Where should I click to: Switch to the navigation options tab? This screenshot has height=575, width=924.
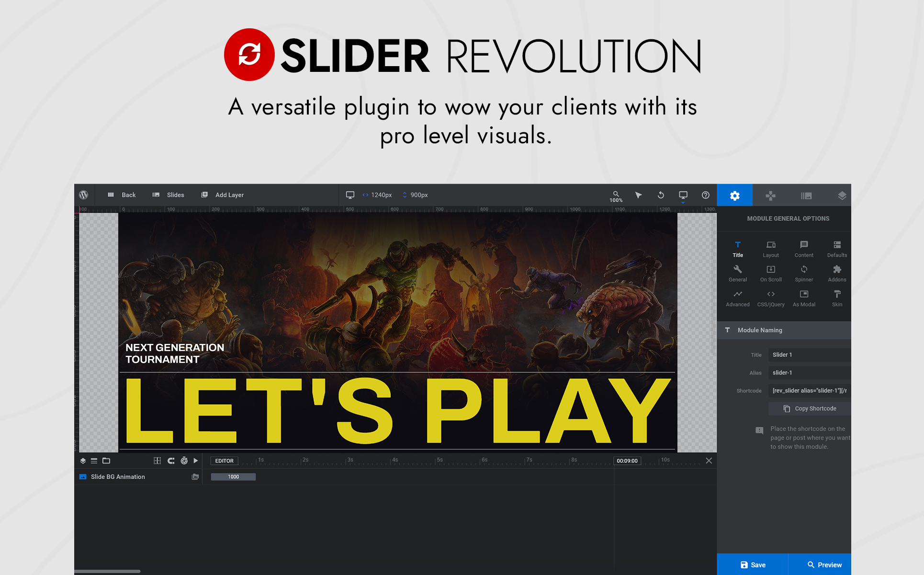(x=770, y=195)
